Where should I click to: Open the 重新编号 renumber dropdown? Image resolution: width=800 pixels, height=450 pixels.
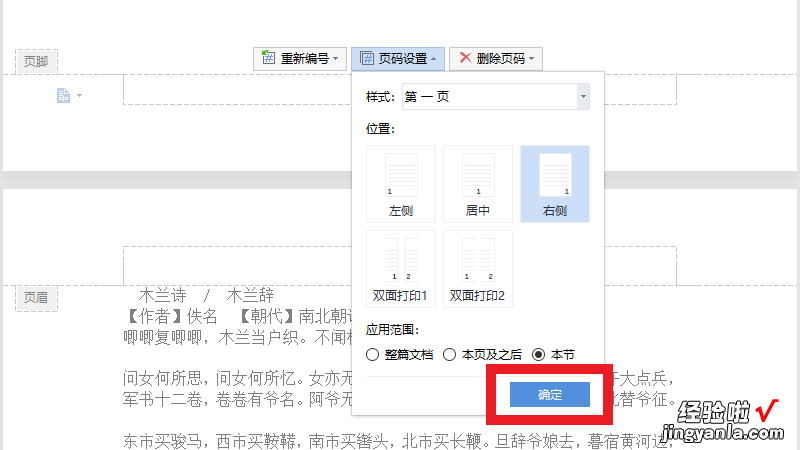[300, 59]
